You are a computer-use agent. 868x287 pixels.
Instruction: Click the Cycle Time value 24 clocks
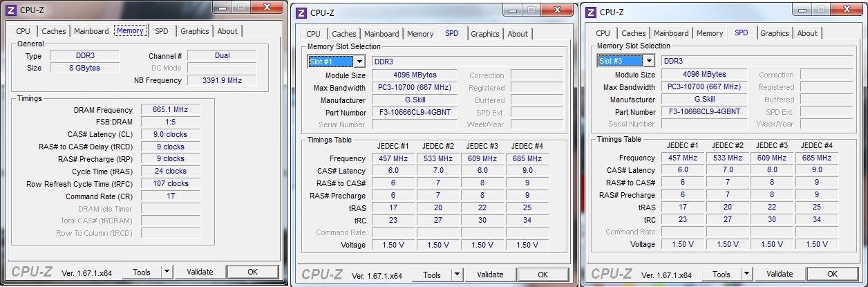(170, 171)
